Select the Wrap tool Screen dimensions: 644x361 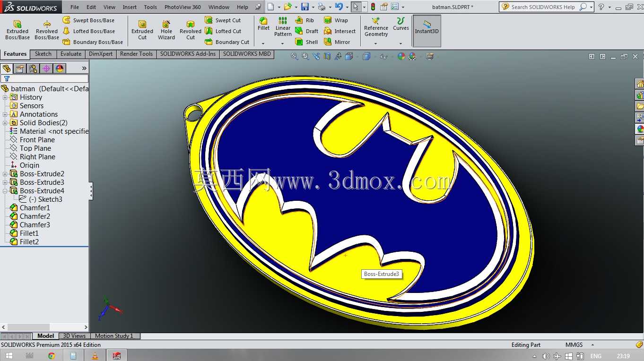336,20
